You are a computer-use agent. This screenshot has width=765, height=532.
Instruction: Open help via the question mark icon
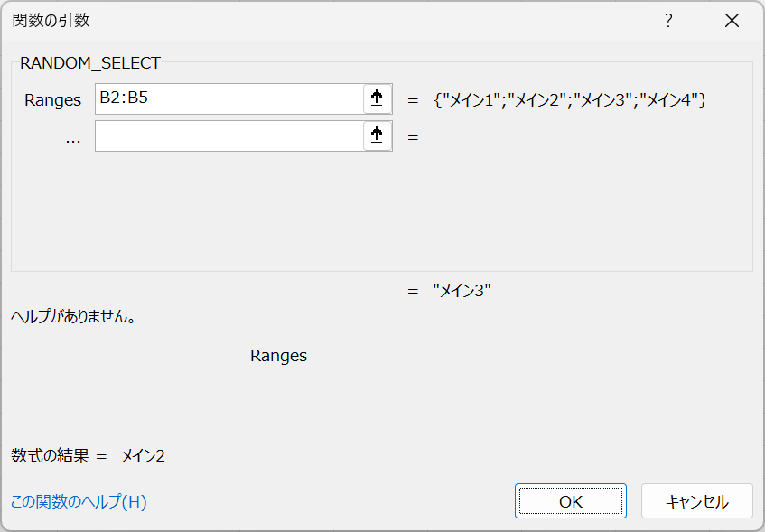click(668, 21)
